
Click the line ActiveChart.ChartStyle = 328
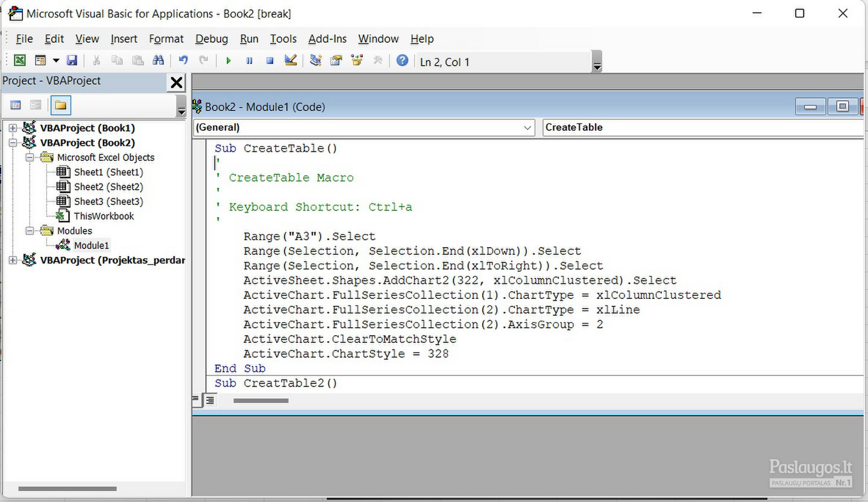pos(346,354)
